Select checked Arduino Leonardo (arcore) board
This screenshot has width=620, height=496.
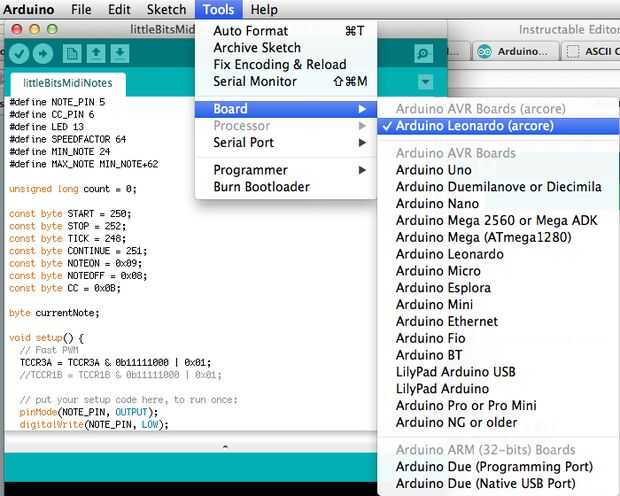498,126
